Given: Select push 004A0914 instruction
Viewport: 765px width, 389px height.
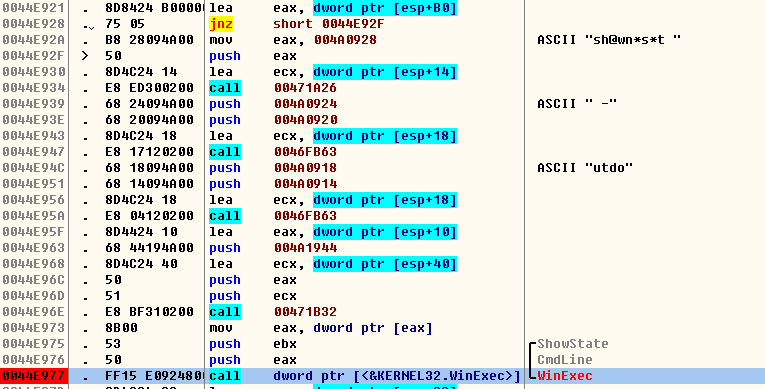Looking at the screenshot, I should pyautogui.click(x=273, y=184).
